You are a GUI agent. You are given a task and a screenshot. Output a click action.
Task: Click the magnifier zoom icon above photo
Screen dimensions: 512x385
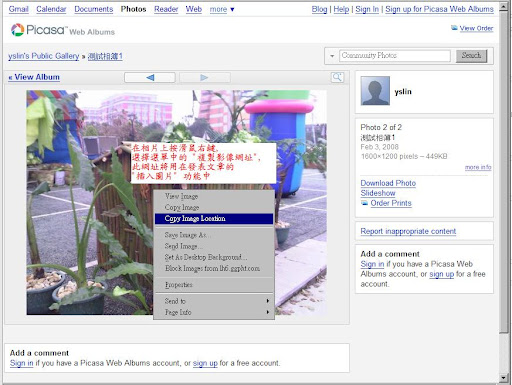337,77
